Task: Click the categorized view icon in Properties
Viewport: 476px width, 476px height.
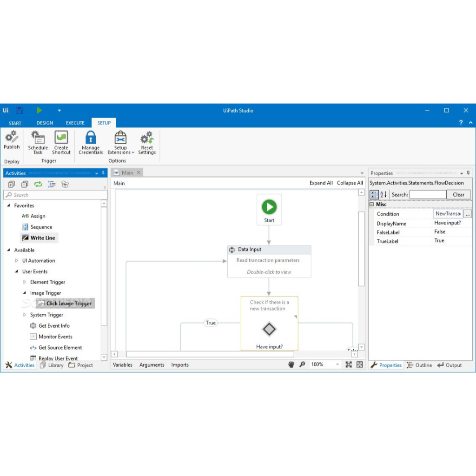Action: tap(374, 195)
